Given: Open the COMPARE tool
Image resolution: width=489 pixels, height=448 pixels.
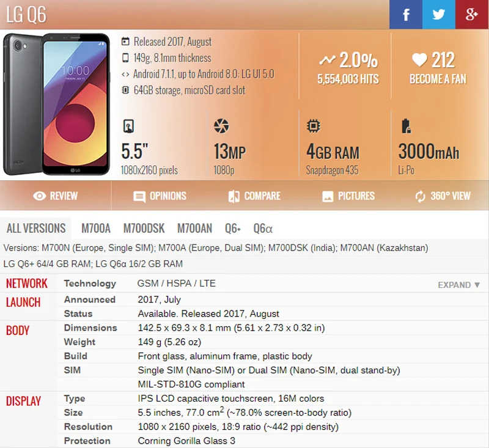Looking at the screenshot, I should coord(254,196).
